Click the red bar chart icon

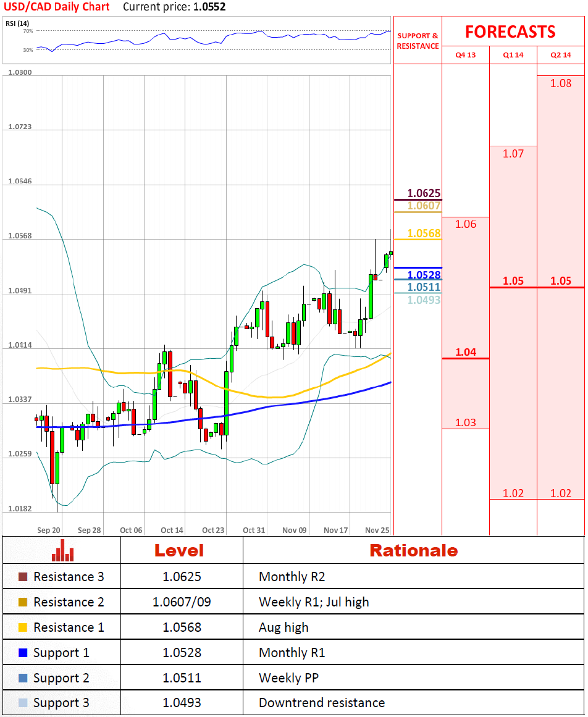pos(62,550)
